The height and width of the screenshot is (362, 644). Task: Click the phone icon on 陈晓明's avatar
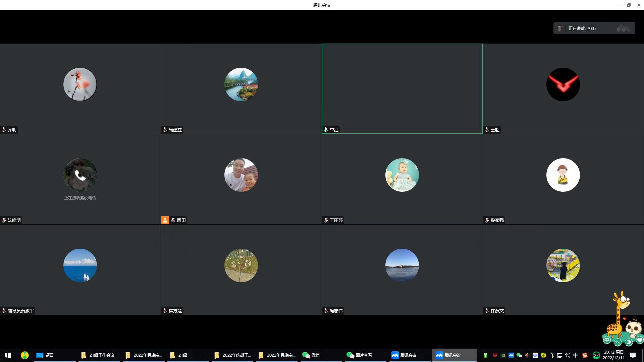click(x=80, y=175)
